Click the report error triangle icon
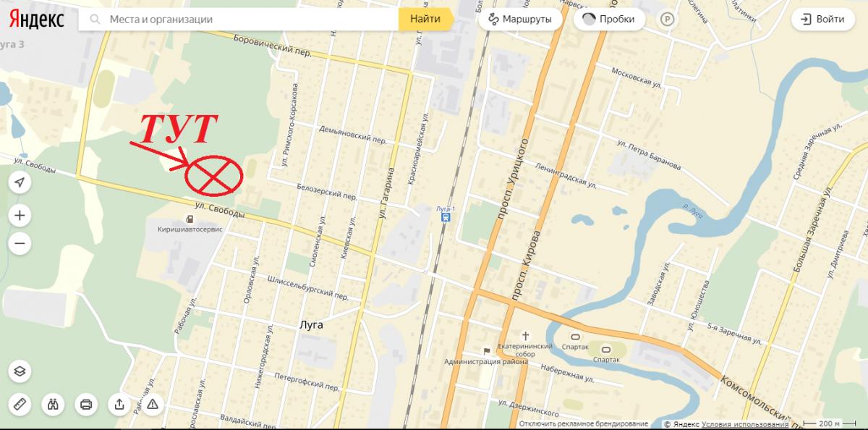This screenshot has height=430, width=868. [152, 404]
